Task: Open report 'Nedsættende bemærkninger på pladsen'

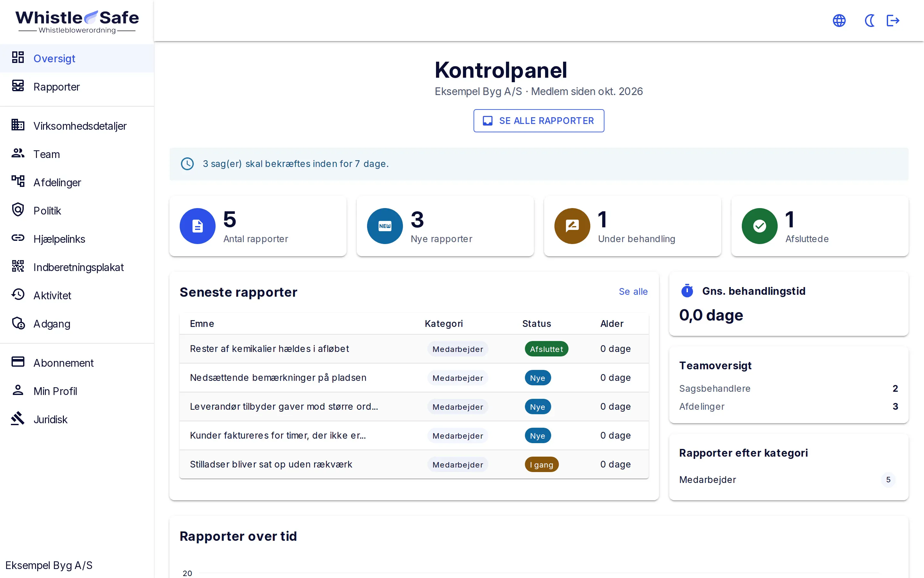Action: [414, 378]
